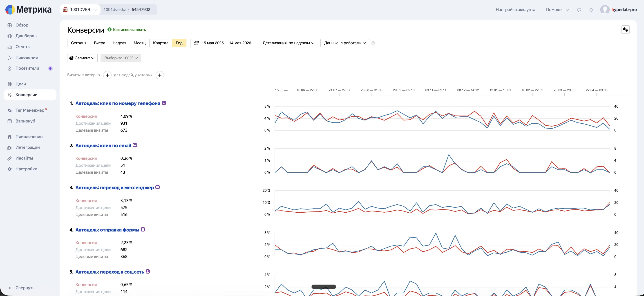The width and height of the screenshot is (644, 296).
Task: Set the period to Неделя
Action: coord(119,43)
